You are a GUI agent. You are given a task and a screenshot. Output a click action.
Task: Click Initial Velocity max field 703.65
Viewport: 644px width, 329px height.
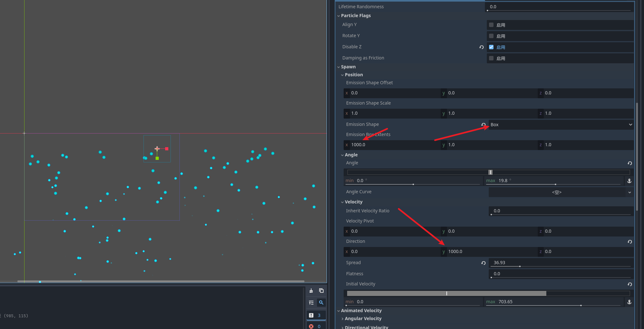[554, 302]
